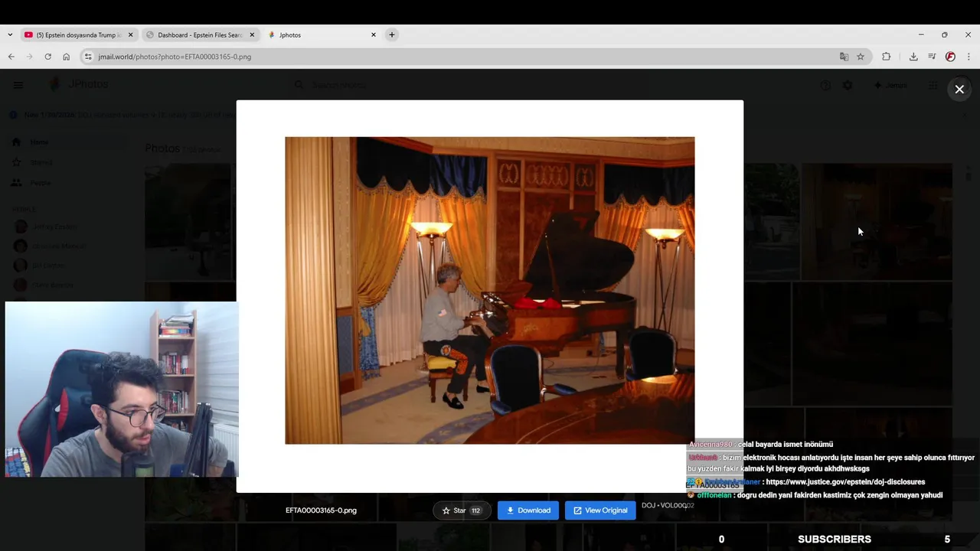Go forward in browser history
980x551 pixels.
coord(29,57)
